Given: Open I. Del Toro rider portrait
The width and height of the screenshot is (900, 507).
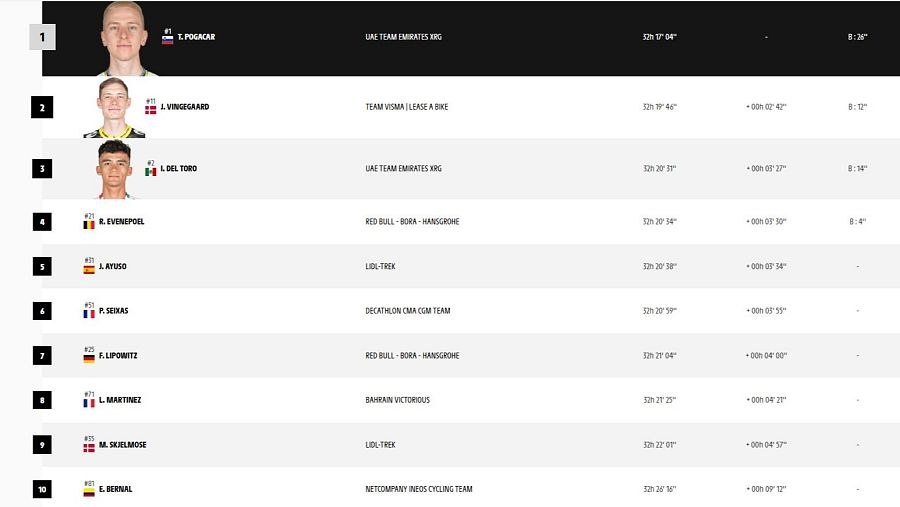Looking at the screenshot, I should [x=114, y=169].
